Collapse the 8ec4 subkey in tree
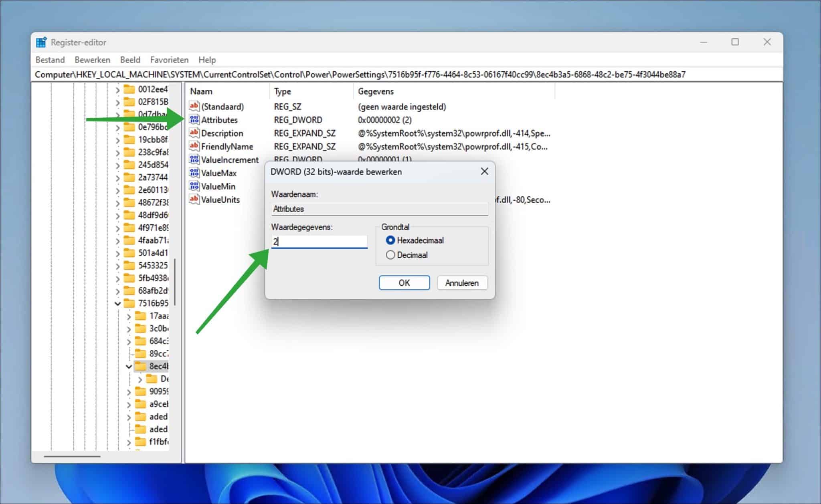The image size is (821, 504). pyautogui.click(x=129, y=366)
